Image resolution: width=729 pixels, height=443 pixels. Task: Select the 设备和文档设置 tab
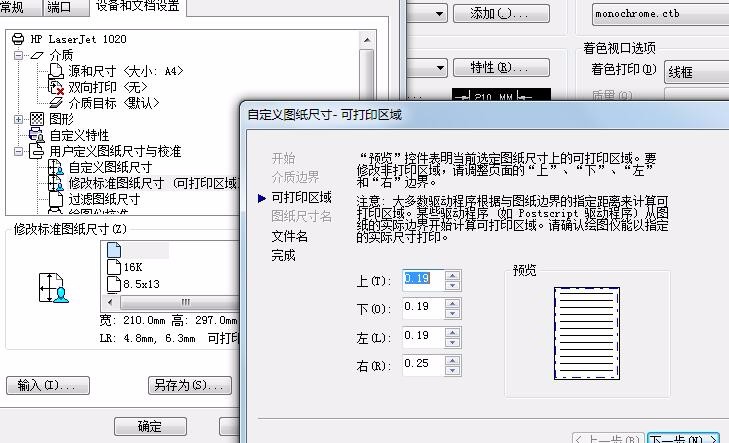click(138, 6)
